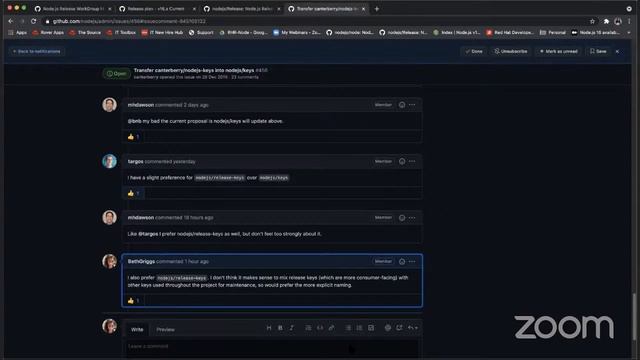The width and height of the screenshot is (640, 360).
Task: Open The Source bookmark
Action: (85, 33)
